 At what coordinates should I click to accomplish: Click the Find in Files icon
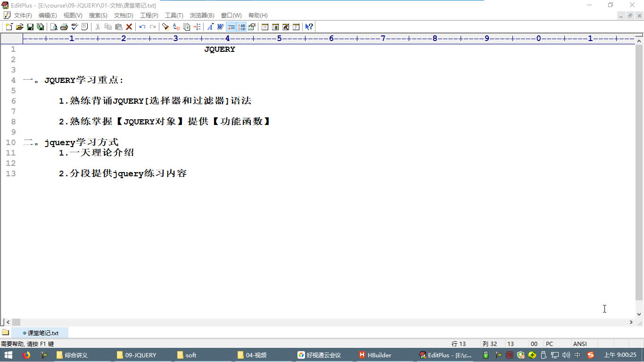(187, 27)
